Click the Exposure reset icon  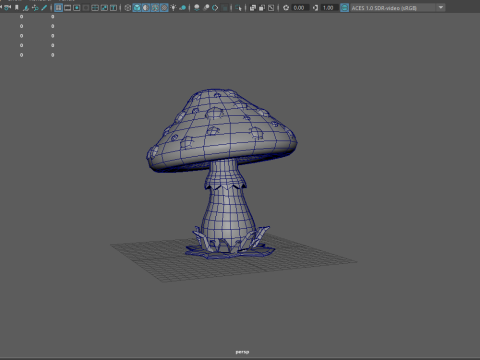(x=286, y=7)
